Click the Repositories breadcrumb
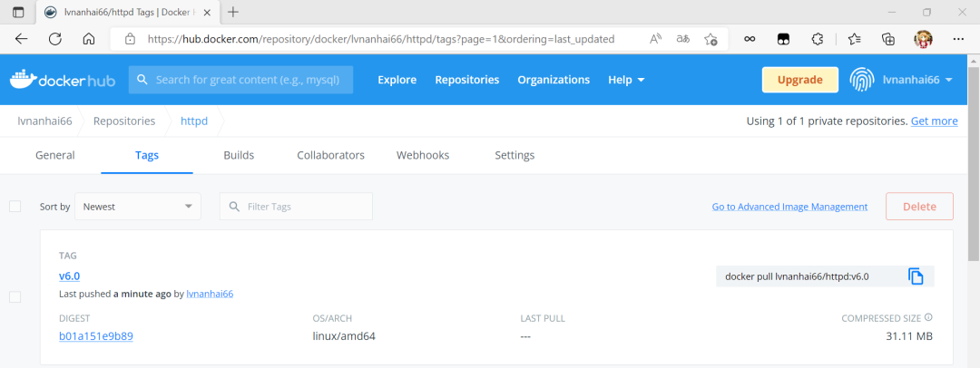 tap(124, 121)
